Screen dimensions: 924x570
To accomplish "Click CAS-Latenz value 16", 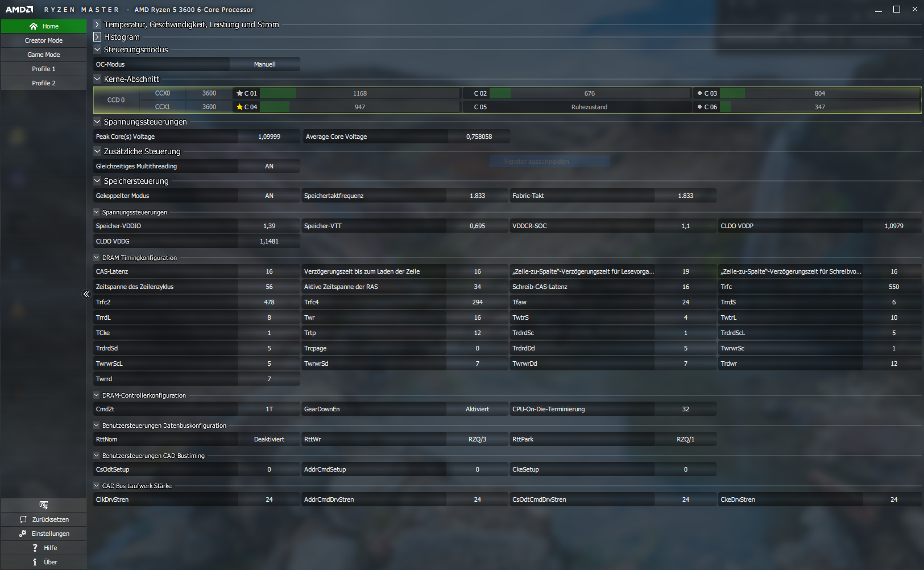I will pyautogui.click(x=269, y=271).
